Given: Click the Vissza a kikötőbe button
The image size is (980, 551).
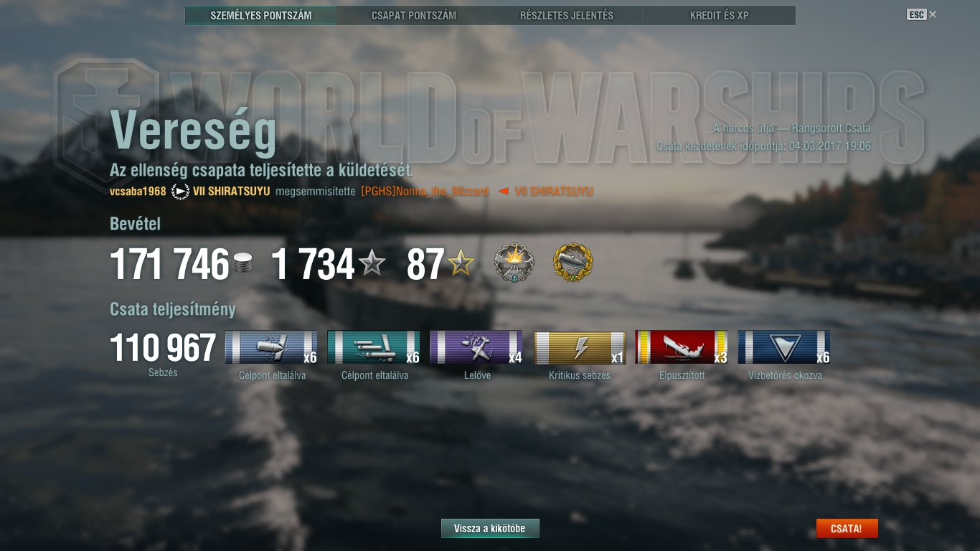Looking at the screenshot, I should click(490, 529).
